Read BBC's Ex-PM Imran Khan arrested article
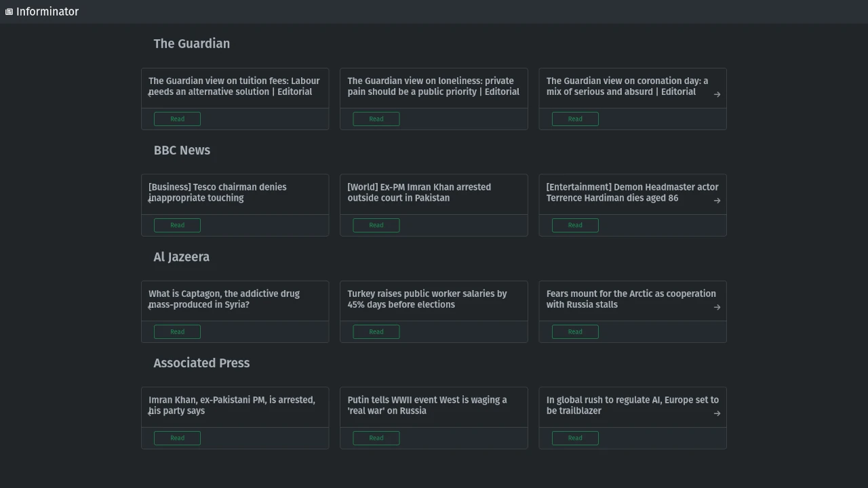This screenshot has width=868, height=488. click(x=376, y=225)
